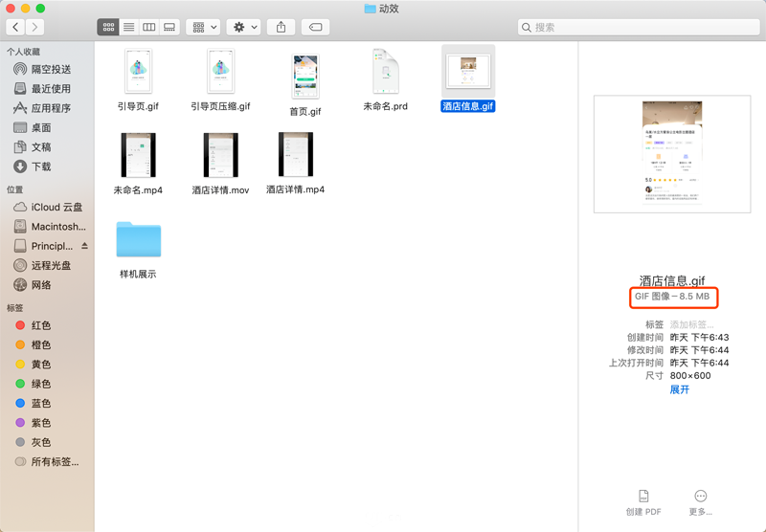
Task: Click the 创建 PDF button
Action: (x=643, y=502)
